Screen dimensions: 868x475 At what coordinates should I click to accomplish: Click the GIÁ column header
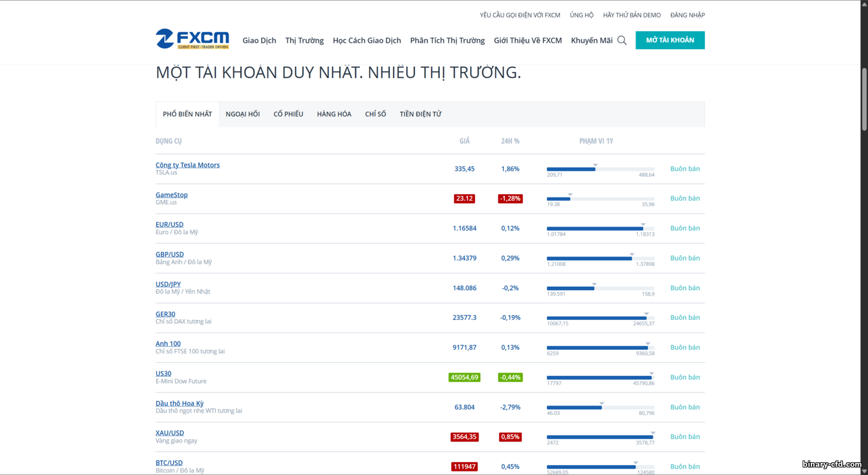pos(465,141)
